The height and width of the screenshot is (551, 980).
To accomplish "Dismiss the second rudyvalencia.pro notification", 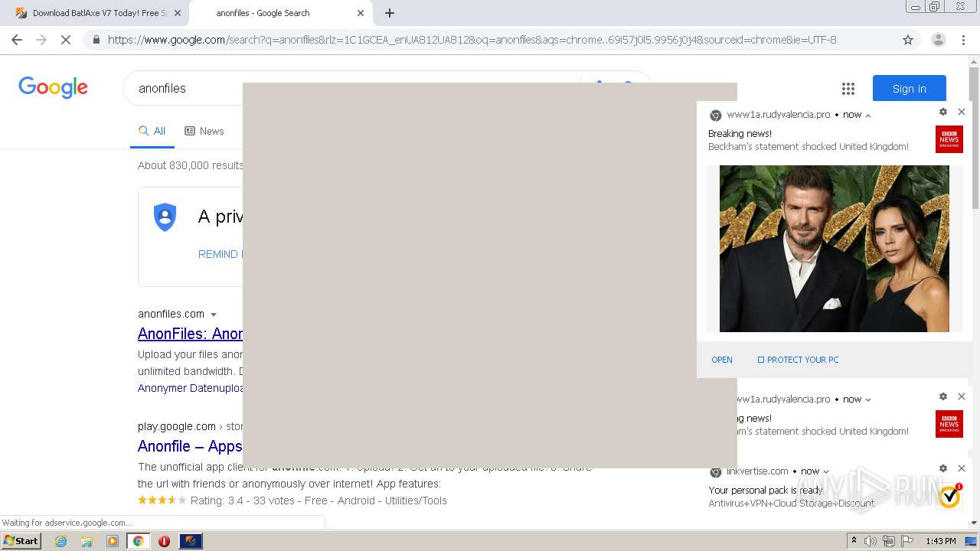I will 962,396.
